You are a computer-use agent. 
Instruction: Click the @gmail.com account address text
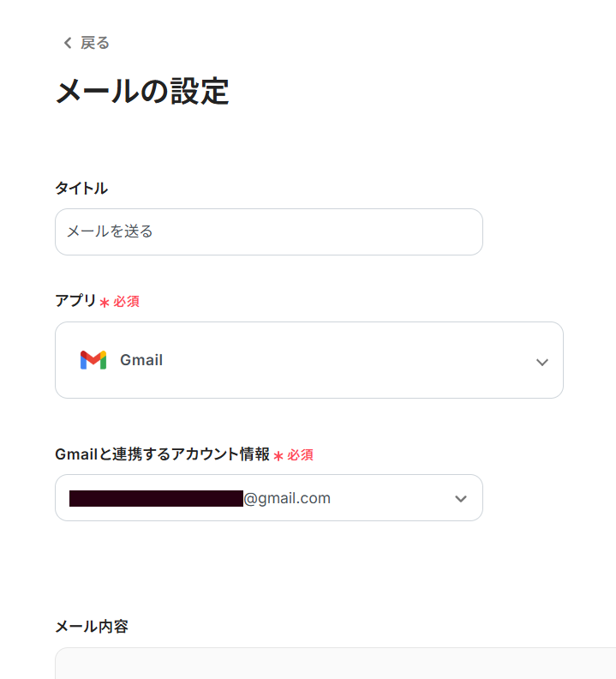(x=287, y=498)
